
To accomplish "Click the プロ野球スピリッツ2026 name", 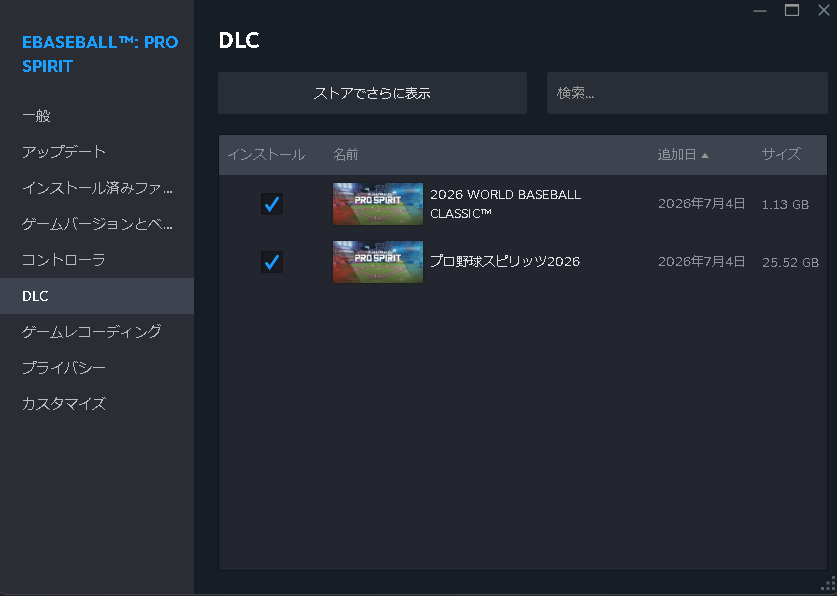I will (x=505, y=261).
